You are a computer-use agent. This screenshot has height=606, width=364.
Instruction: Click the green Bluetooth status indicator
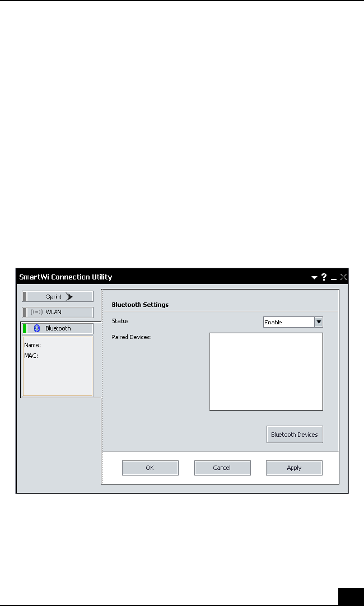click(25, 329)
